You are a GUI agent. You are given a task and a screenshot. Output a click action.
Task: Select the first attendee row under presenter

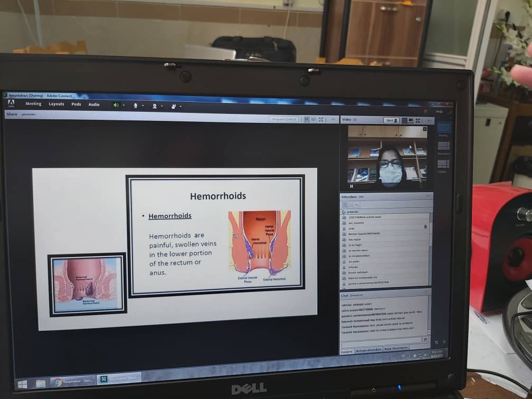[385, 217]
